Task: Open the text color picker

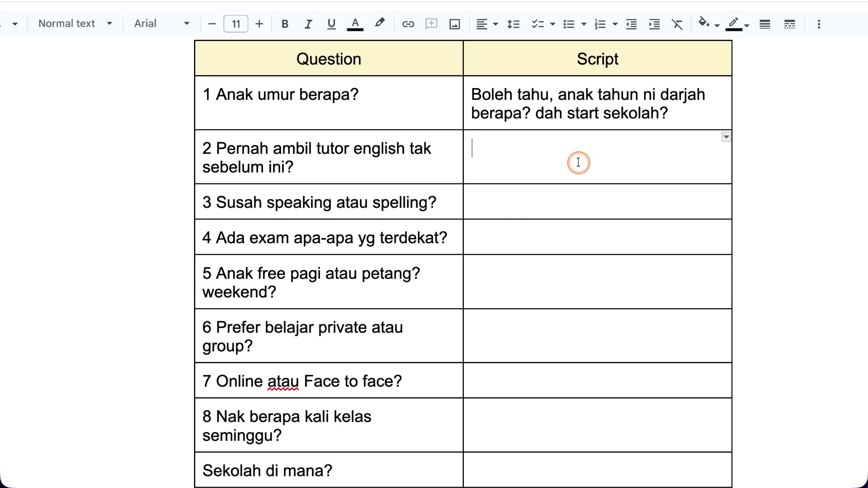Action: 355,24
